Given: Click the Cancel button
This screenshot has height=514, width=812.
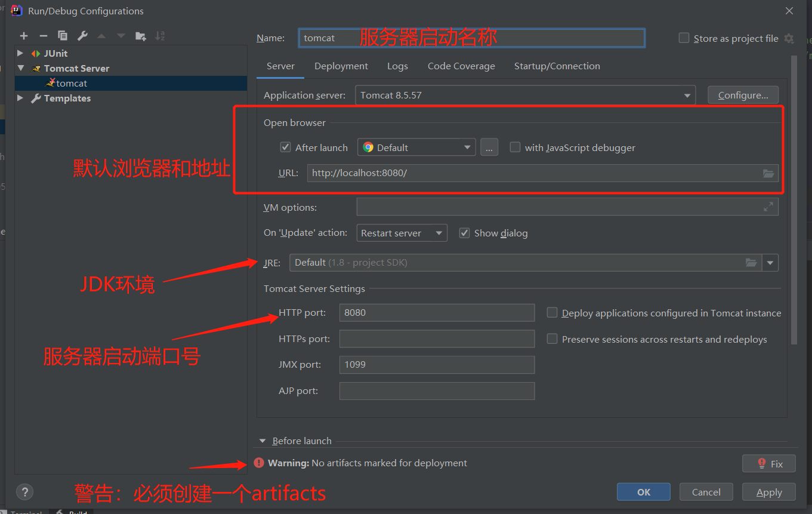Looking at the screenshot, I should (x=706, y=493).
